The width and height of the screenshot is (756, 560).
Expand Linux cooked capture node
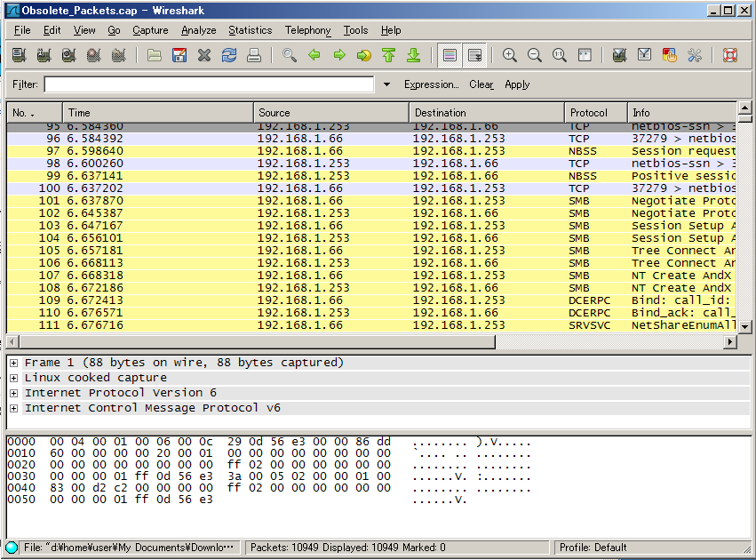click(x=14, y=378)
